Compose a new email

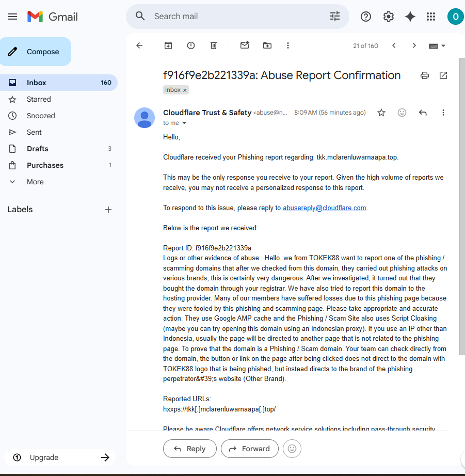tap(36, 52)
